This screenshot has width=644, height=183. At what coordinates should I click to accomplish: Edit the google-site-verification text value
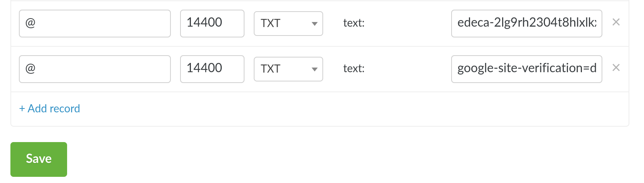526,69
